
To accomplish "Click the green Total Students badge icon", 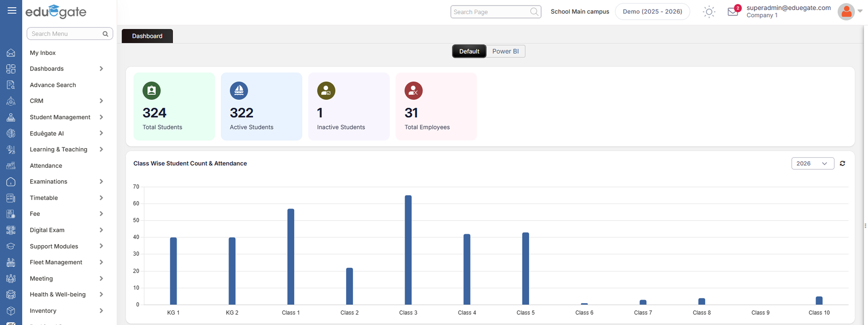I will pyautogui.click(x=152, y=91).
